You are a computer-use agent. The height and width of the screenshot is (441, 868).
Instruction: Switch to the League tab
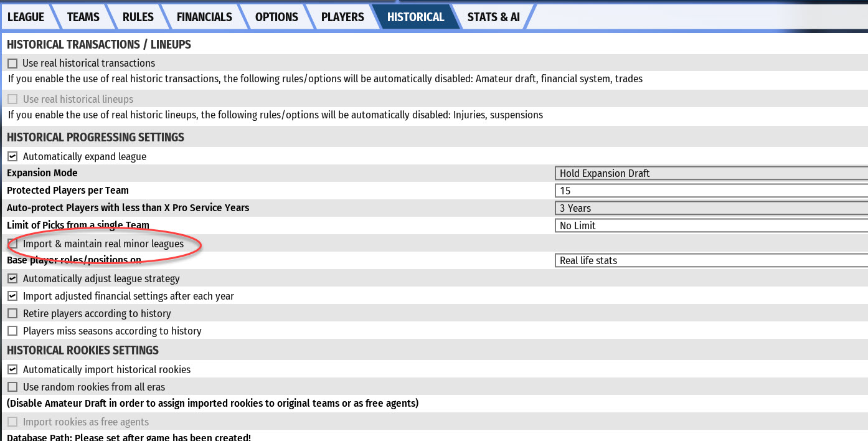pyautogui.click(x=26, y=17)
